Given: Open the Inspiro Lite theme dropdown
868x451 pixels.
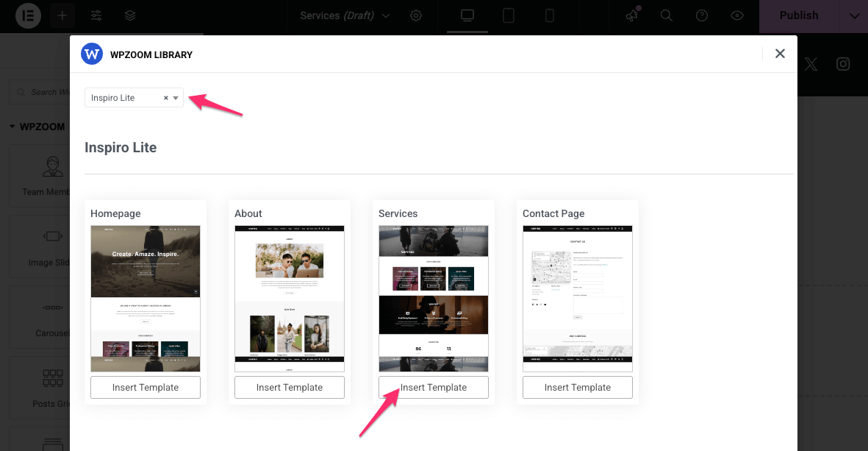Looking at the screenshot, I should (x=176, y=98).
